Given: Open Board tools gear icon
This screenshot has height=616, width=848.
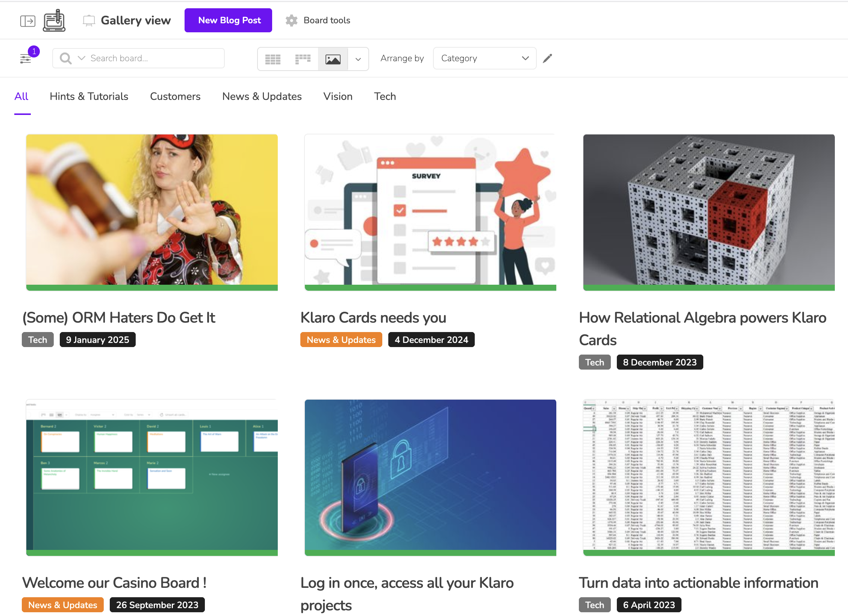Looking at the screenshot, I should coord(291,20).
